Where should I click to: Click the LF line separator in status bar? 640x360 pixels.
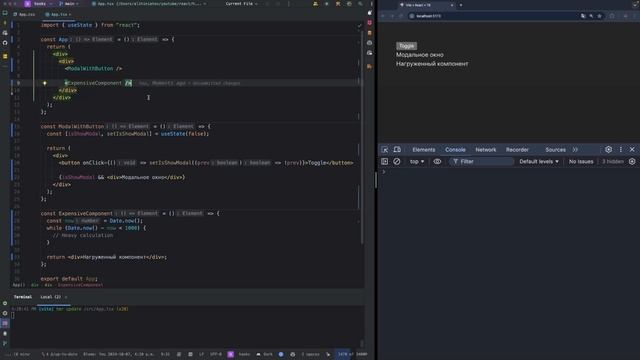201,354
